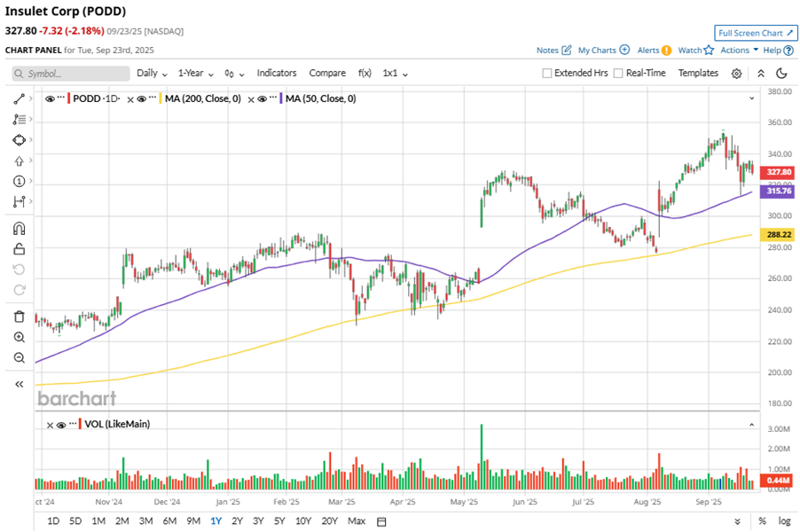Screen dimensions: 800x532
Task: Open the 1x1 grid layout dropdown
Action: (x=396, y=73)
